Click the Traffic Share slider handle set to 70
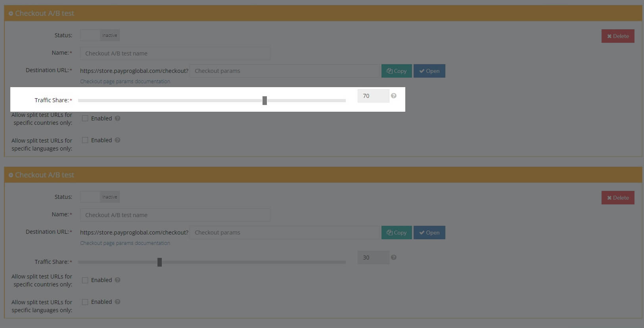This screenshot has width=644, height=328. (x=264, y=101)
